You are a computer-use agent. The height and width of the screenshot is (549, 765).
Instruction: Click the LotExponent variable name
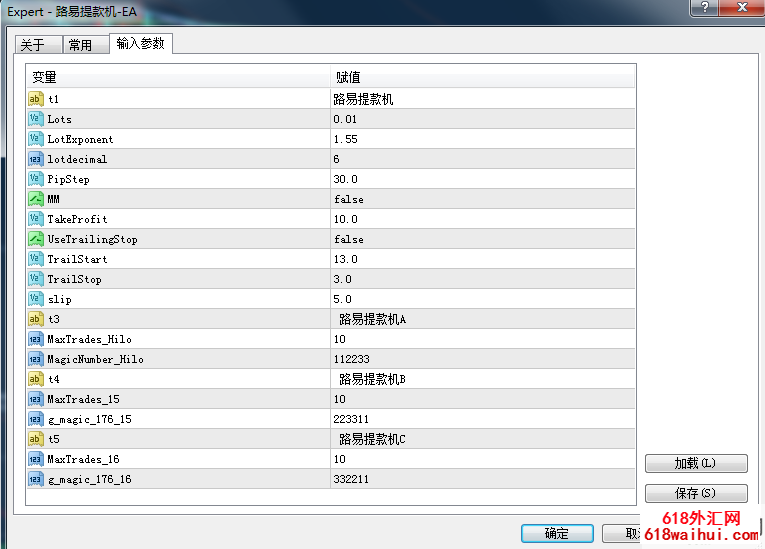point(81,139)
